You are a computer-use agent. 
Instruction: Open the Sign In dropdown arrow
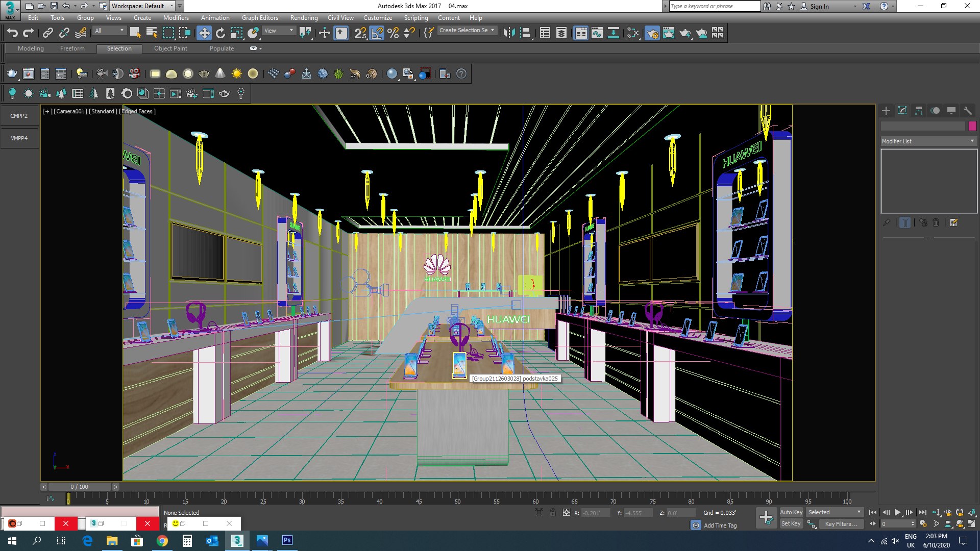tap(855, 7)
